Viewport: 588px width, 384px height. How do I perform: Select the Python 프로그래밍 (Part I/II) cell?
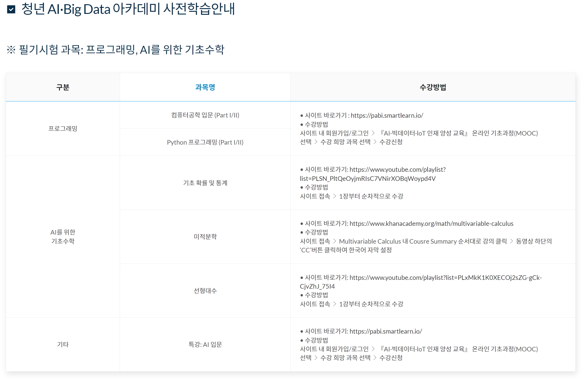(x=205, y=142)
